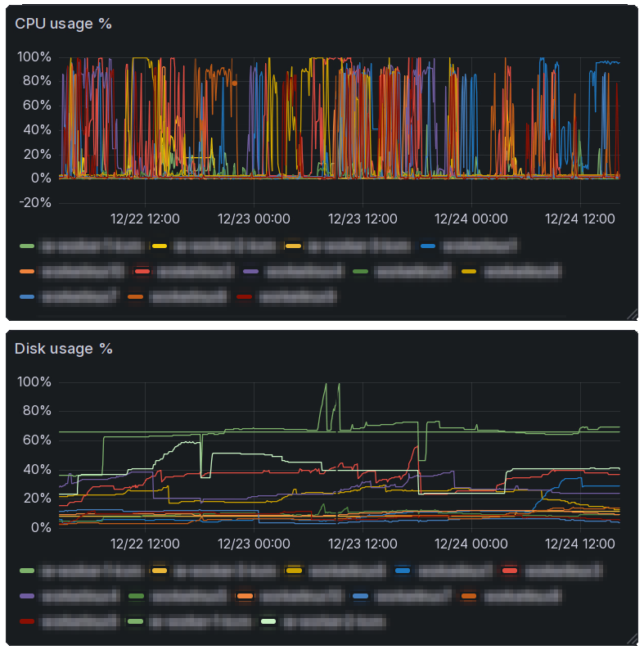This screenshot has width=644, height=650.
Task: Select the bright yellow swatch in CPU legend
Action: [160, 246]
